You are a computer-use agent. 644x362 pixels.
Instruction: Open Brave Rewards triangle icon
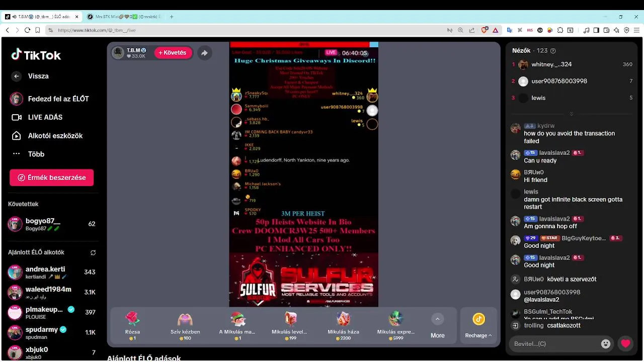tap(496, 30)
